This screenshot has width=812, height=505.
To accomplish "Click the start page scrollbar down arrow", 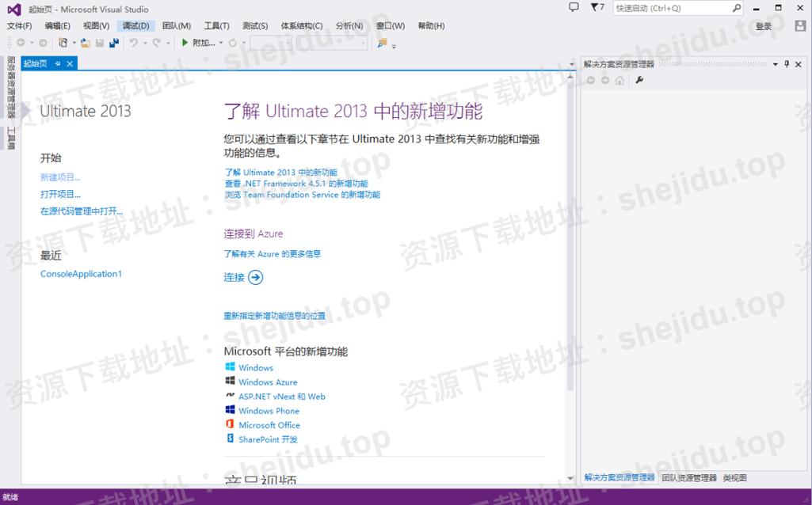I will pos(570,479).
